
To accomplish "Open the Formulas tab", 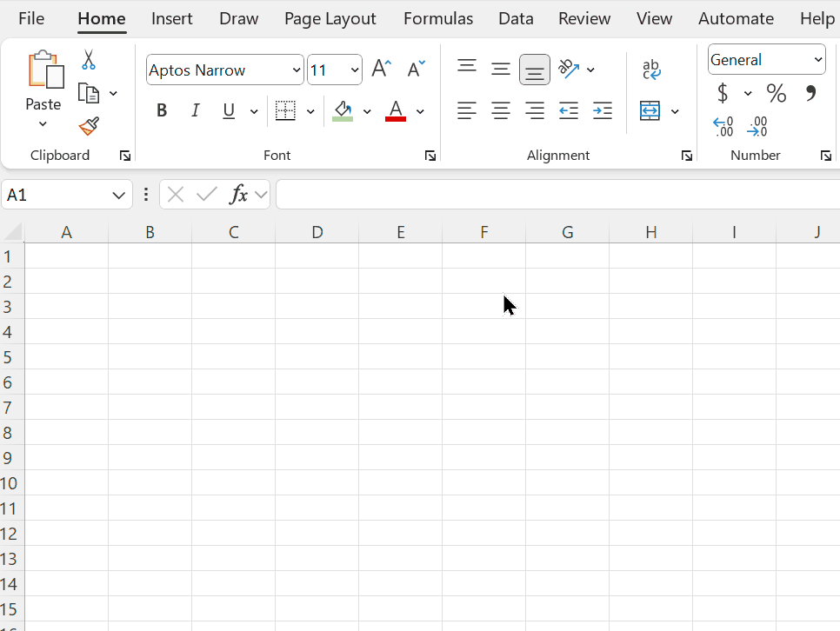I will (438, 19).
